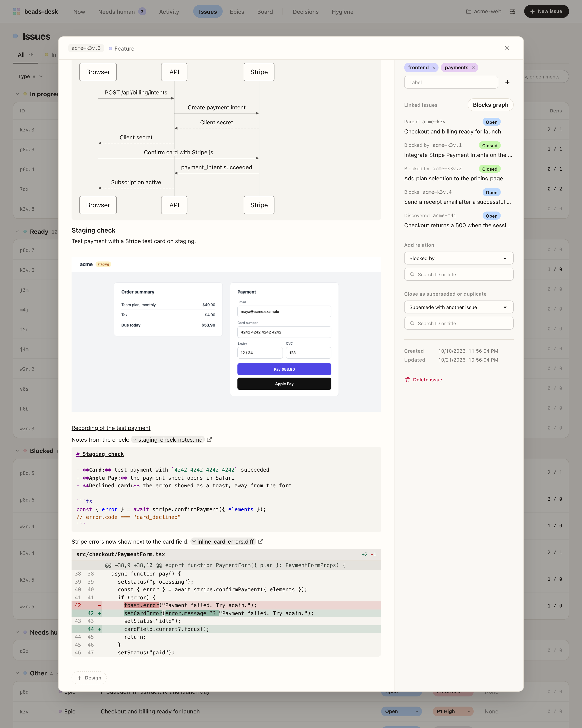Open inline-card-errors.diff in external view

tap(260, 541)
